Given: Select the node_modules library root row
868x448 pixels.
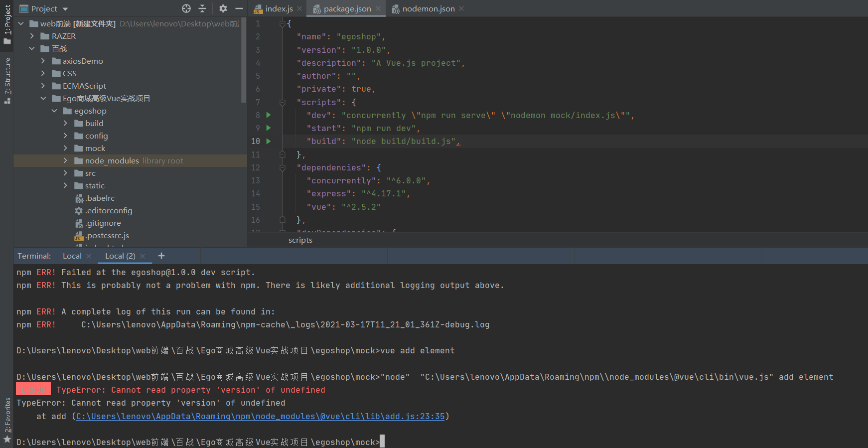Looking at the screenshot, I should click(x=130, y=160).
